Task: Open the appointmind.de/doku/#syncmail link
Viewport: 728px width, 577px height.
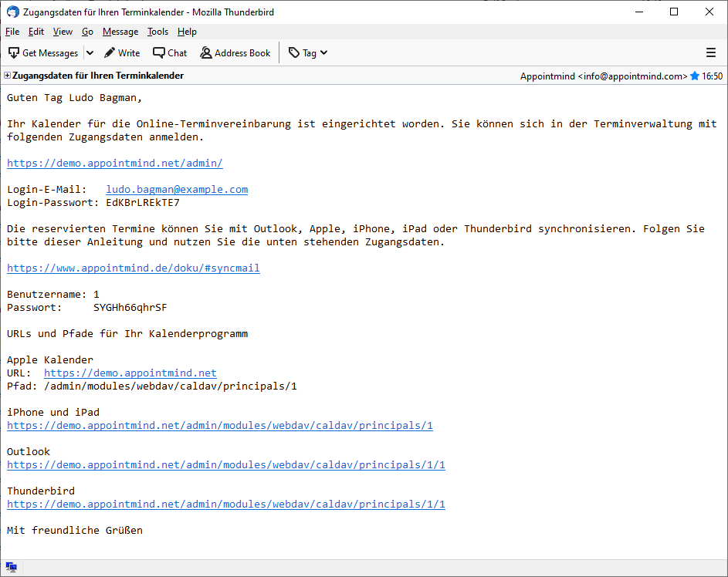Action: [x=134, y=268]
